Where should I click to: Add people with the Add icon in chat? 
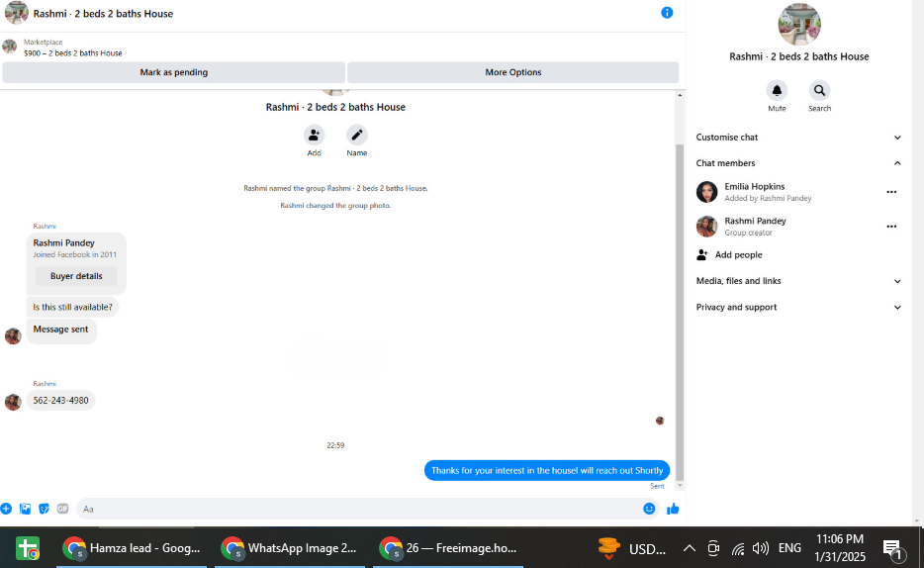pyautogui.click(x=314, y=135)
